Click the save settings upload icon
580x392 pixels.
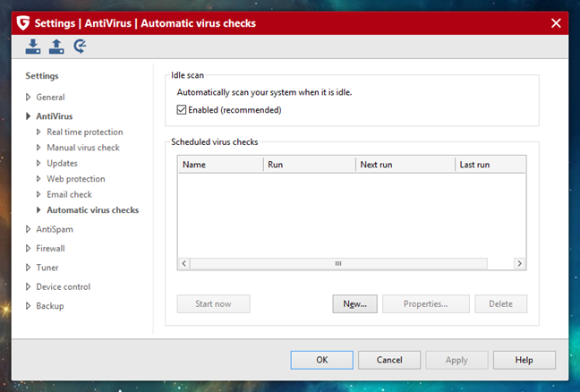tap(56, 47)
